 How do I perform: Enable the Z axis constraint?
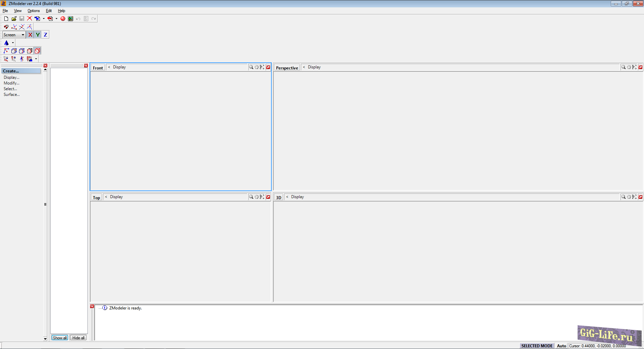[46, 35]
